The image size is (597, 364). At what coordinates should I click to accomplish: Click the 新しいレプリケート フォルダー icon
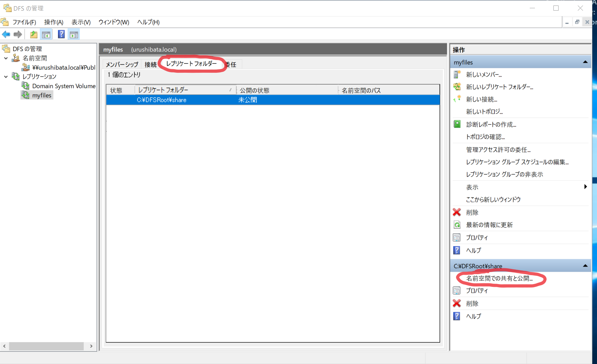click(457, 87)
